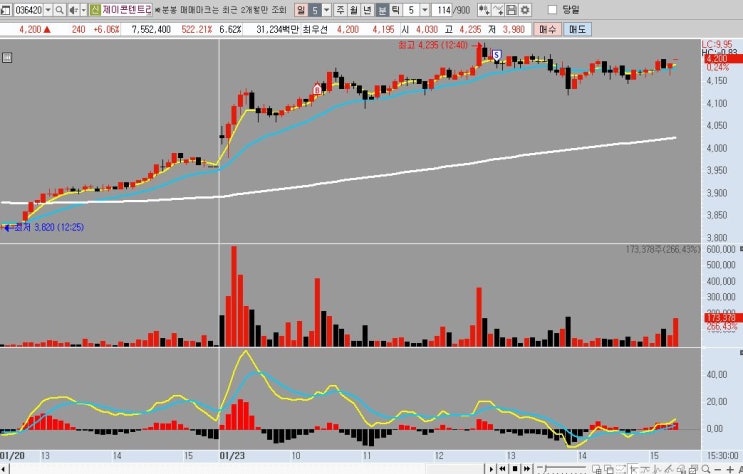
Task: Open the dropdown next to the 일 period value 5
Action: click(326, 10)
